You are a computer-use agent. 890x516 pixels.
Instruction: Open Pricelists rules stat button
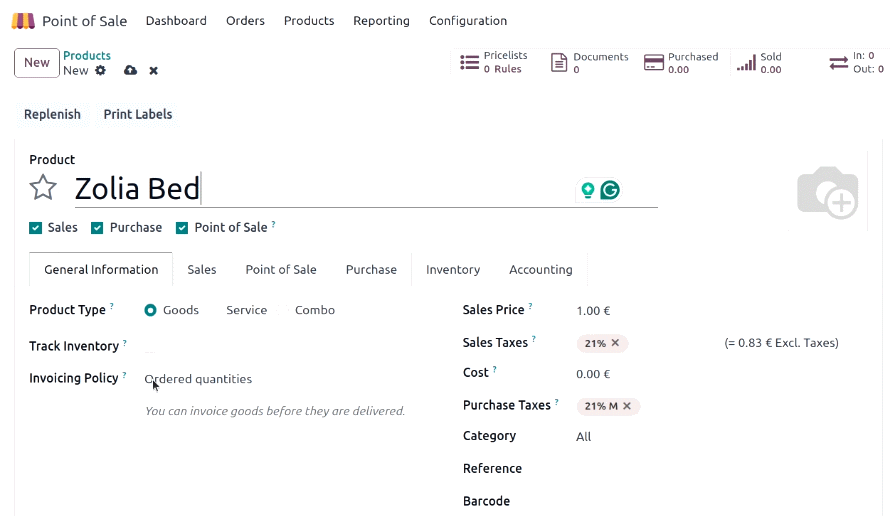(493, 62)
